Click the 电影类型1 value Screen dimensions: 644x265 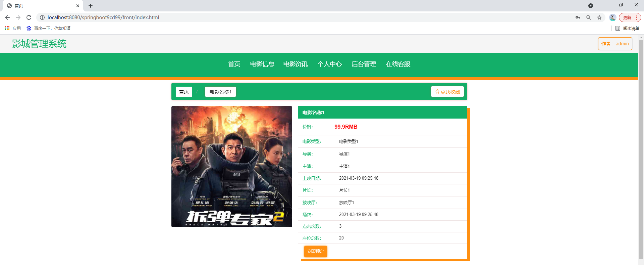point(348,141)
